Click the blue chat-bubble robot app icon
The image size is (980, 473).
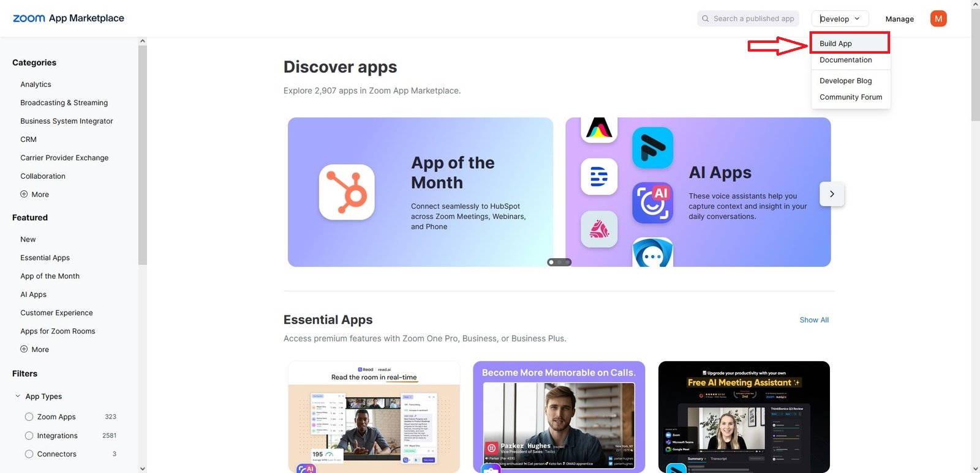[x=652, y=253]
